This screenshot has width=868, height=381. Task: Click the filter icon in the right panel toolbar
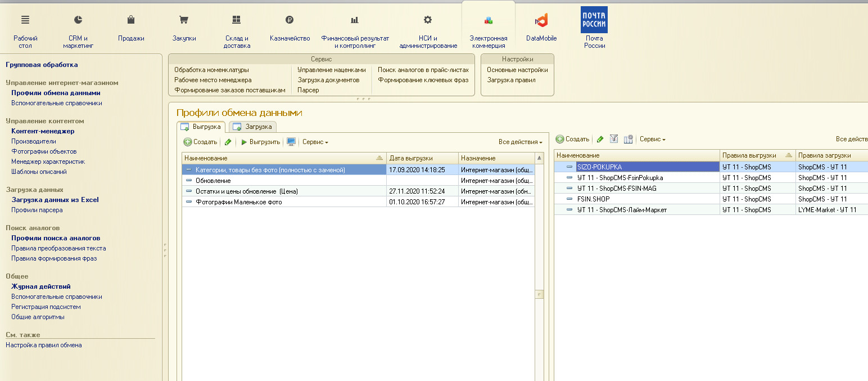614,139
